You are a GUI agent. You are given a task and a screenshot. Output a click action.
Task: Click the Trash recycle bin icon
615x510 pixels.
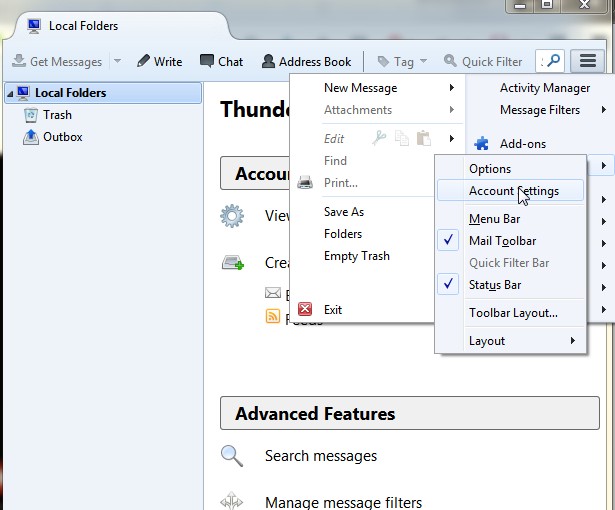[31, 115]
